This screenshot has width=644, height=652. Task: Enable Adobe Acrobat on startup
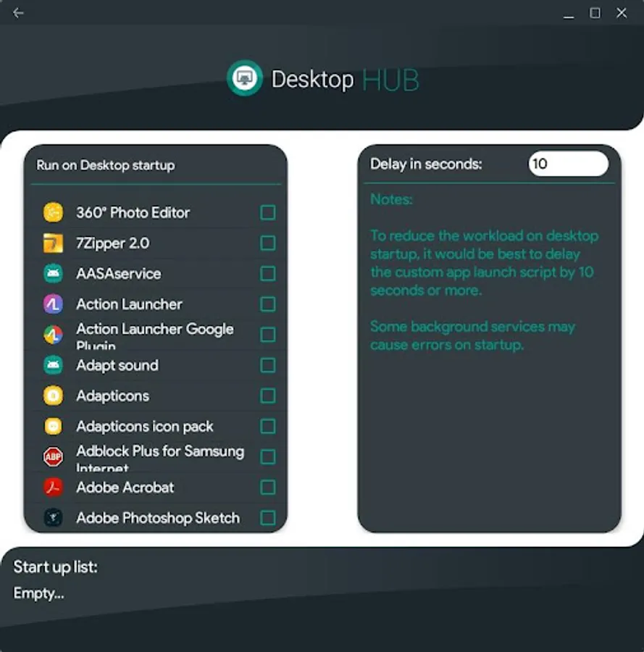[268, 488]
